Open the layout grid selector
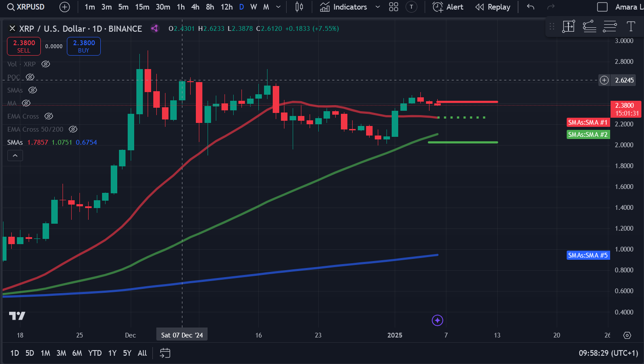This screenshot has width=644, height=364. pos(393,7)
